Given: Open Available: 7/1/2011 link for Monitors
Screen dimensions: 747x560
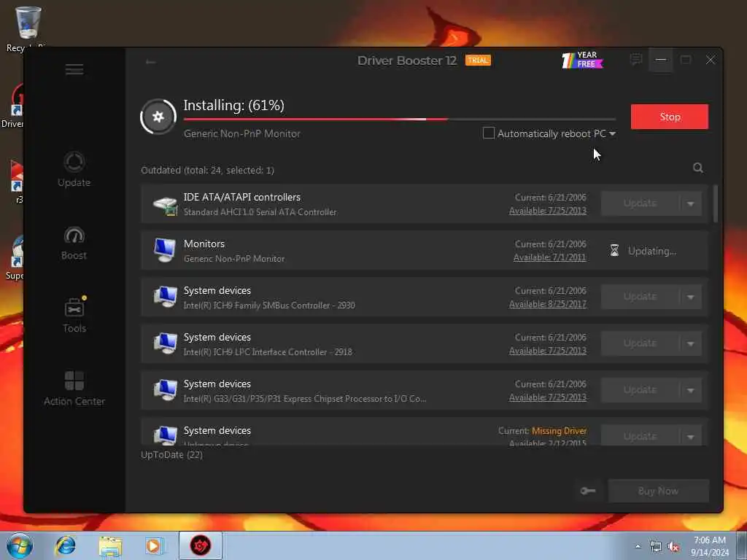Looking at the screenshot, I should 550,257.
